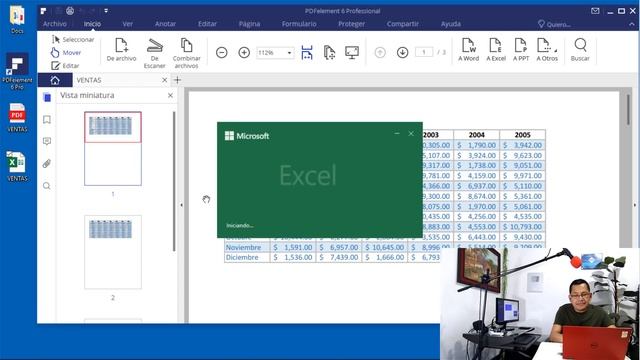The width and height of the screenshot is (640, 360).
Task: Click the full screen monitor icon
Action: pos(352,53)
